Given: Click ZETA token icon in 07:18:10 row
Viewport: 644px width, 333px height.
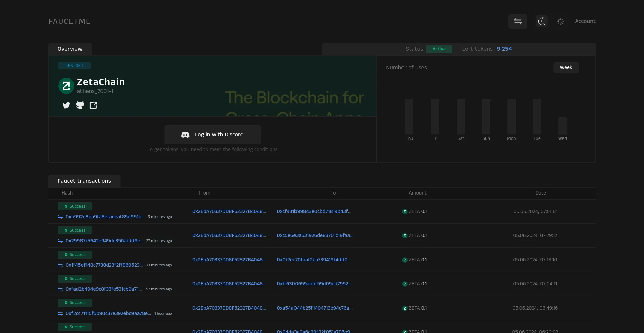Looking at the screenshot, I should 405,260.
